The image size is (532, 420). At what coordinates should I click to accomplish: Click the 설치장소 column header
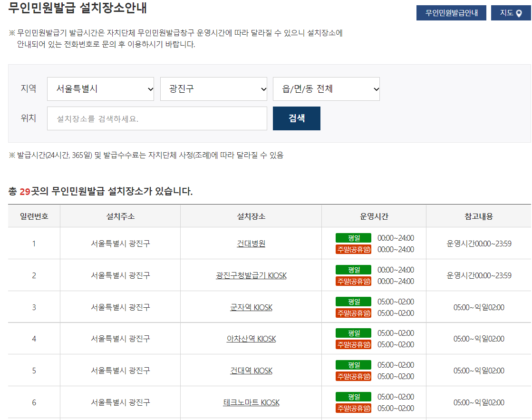[250, 215]
